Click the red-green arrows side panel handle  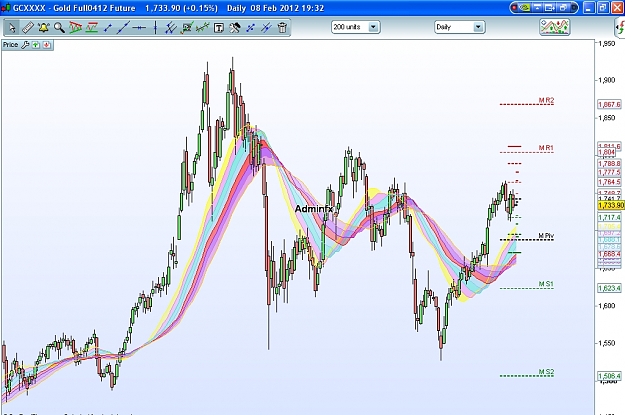pyautogui.click(x=620, y=28)
